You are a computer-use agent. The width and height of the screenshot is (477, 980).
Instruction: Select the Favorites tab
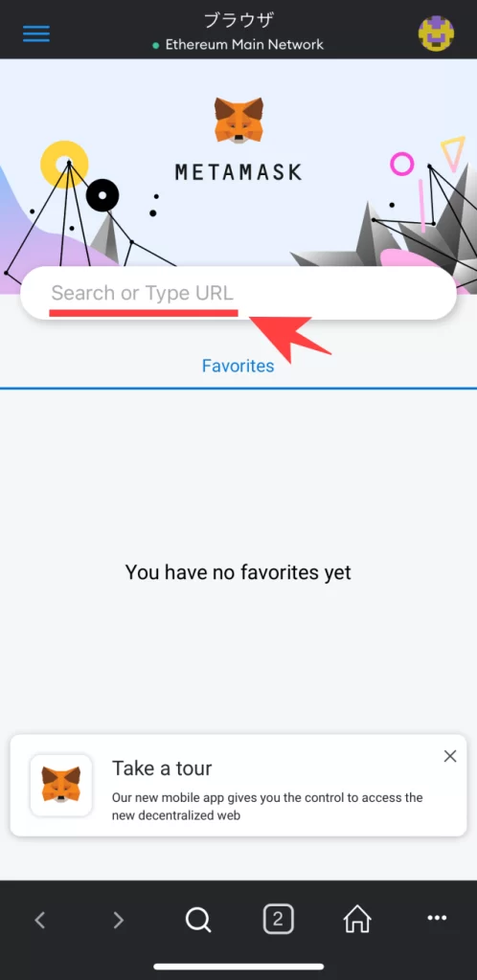click(238, 366)
